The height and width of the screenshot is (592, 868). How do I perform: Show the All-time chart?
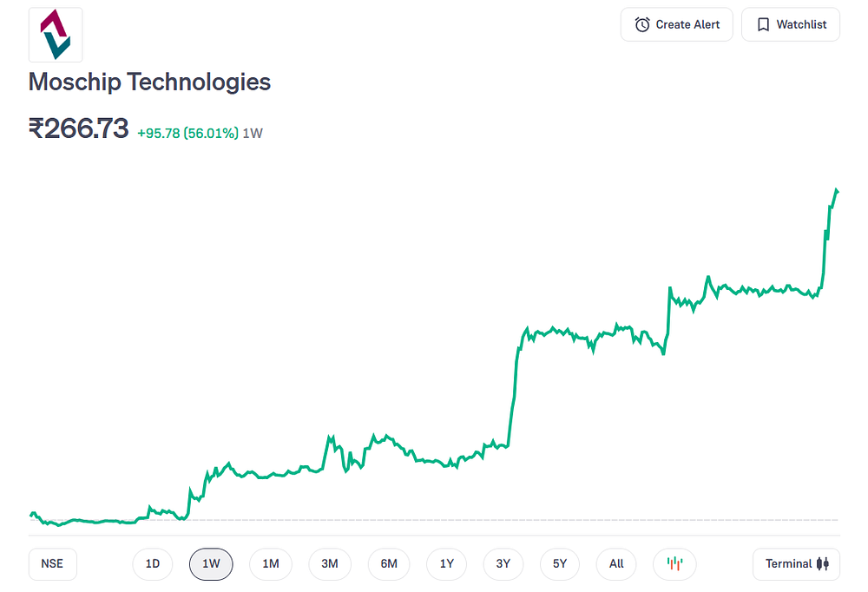point(616,563)
